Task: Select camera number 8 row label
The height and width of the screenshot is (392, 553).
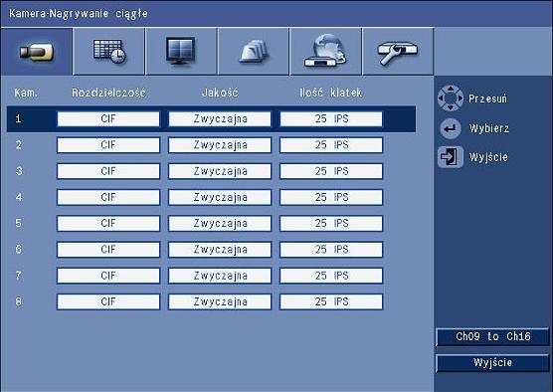Action: pos(18,301)
